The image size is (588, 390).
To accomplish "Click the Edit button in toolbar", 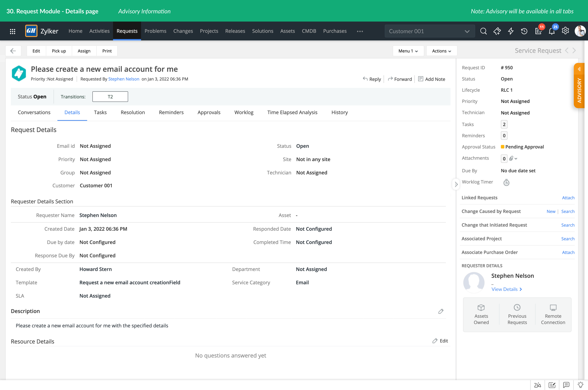I will click(x=36, y=51).
